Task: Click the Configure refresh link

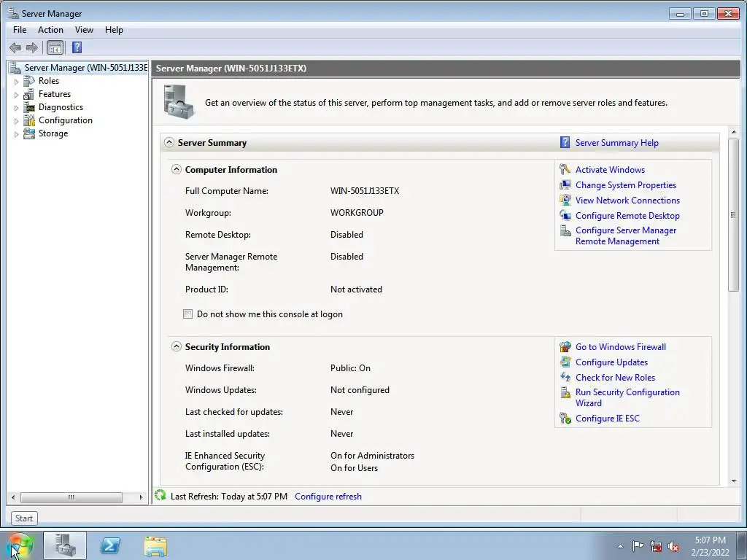Action: [328, 496]
